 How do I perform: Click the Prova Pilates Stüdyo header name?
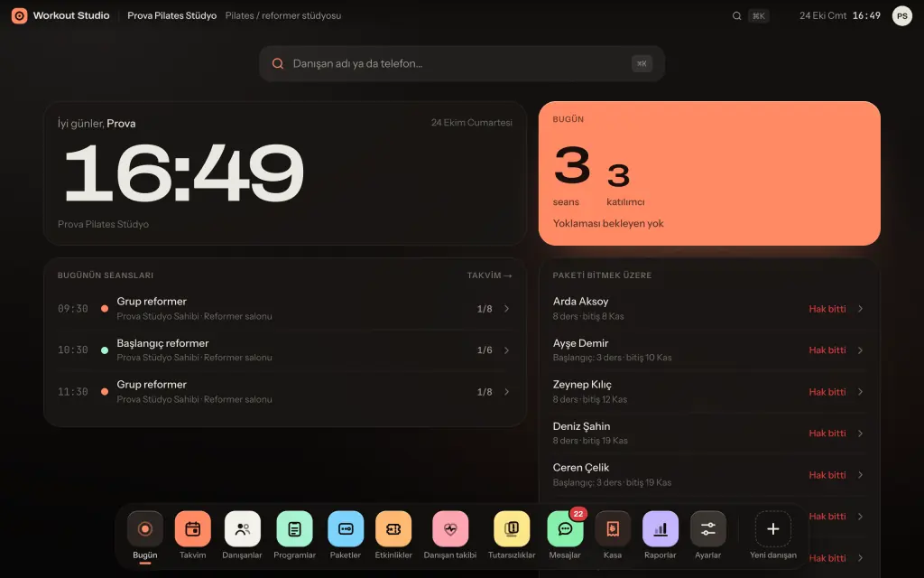coord(172,16)
